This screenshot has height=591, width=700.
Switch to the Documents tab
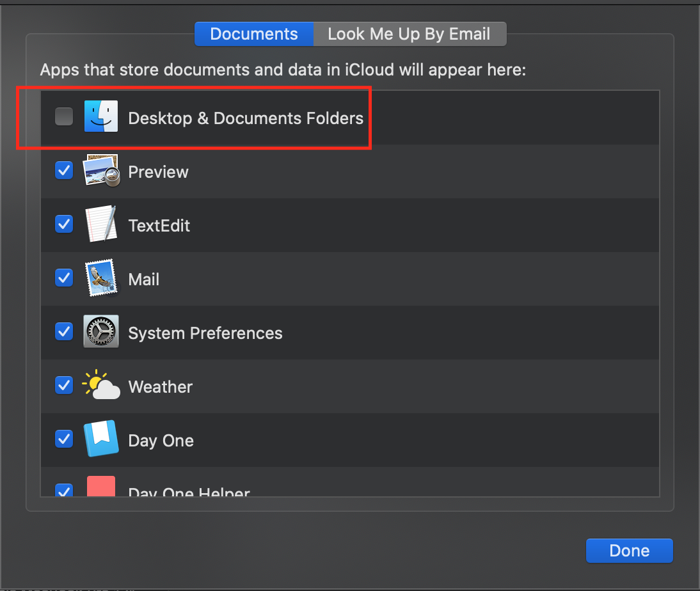(x=254, y=34)
